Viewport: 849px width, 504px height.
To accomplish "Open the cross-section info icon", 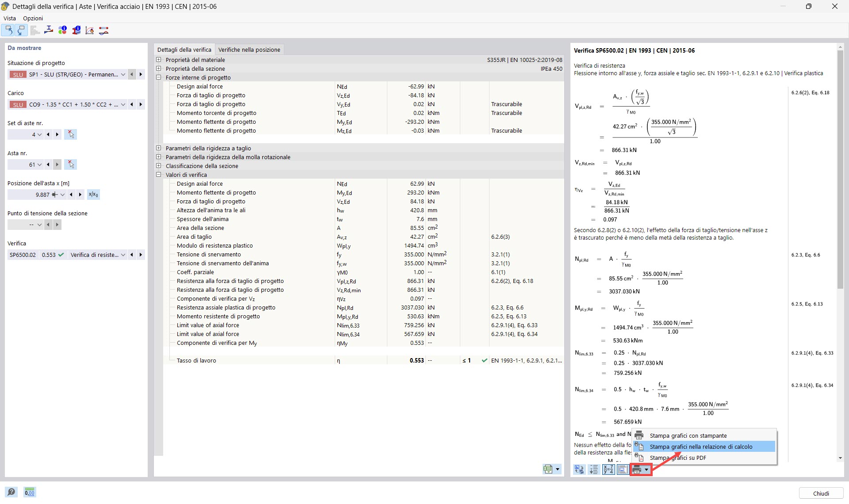I will click(x=76, y=30).
